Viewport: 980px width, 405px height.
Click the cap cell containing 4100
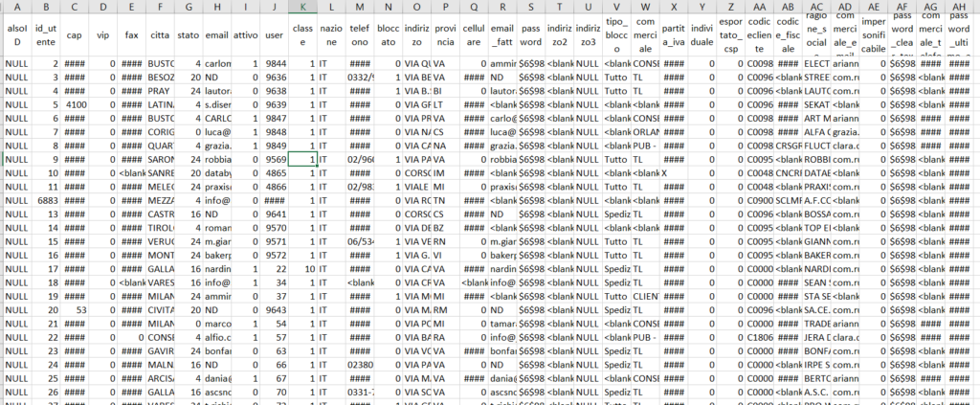77,103
